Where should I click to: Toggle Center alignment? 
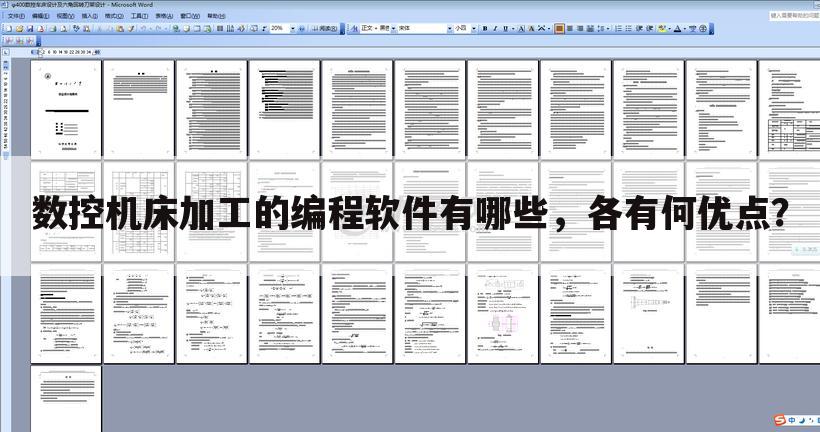[x=570, y=28]
